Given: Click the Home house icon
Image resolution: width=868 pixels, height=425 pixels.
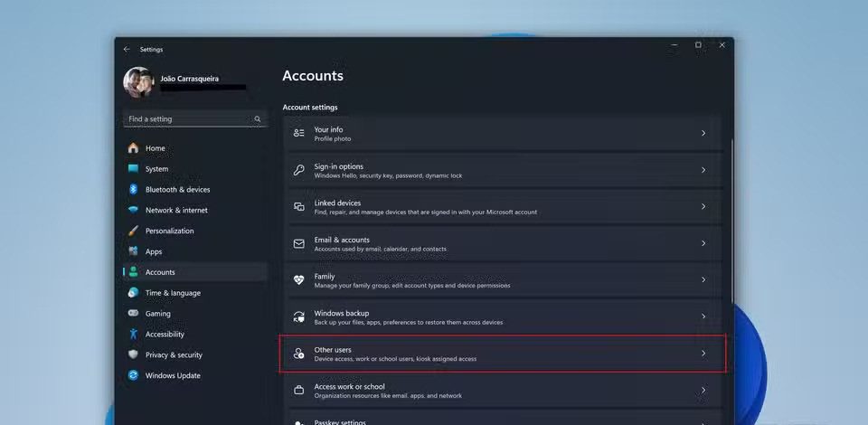Looking at the screenshot, I should 133,148.
